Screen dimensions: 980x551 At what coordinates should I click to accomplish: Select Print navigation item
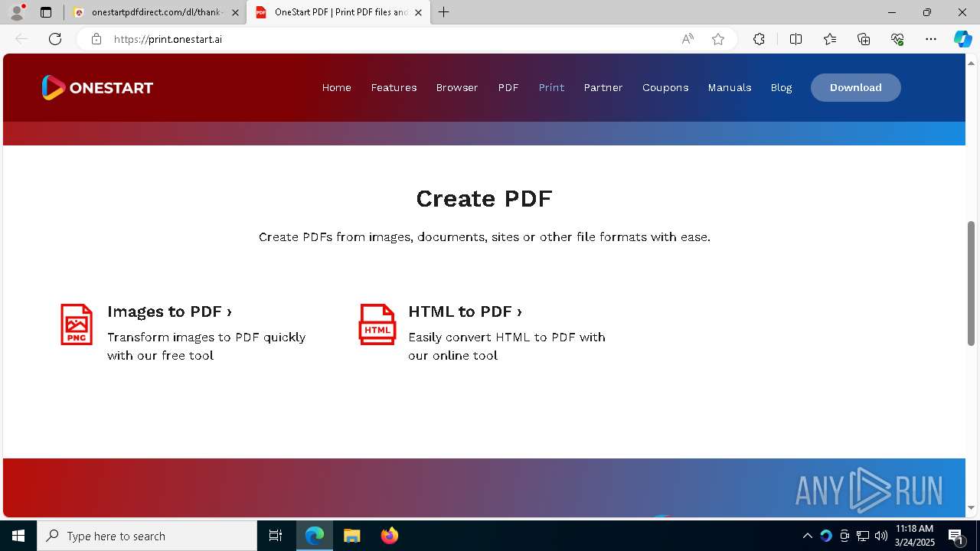tap(551, 87)
